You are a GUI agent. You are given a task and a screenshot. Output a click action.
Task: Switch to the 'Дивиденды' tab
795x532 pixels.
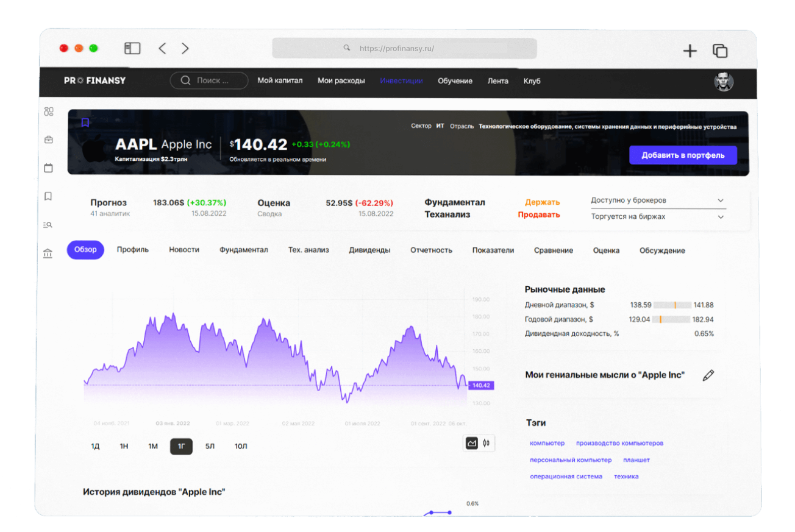(369, 250)
